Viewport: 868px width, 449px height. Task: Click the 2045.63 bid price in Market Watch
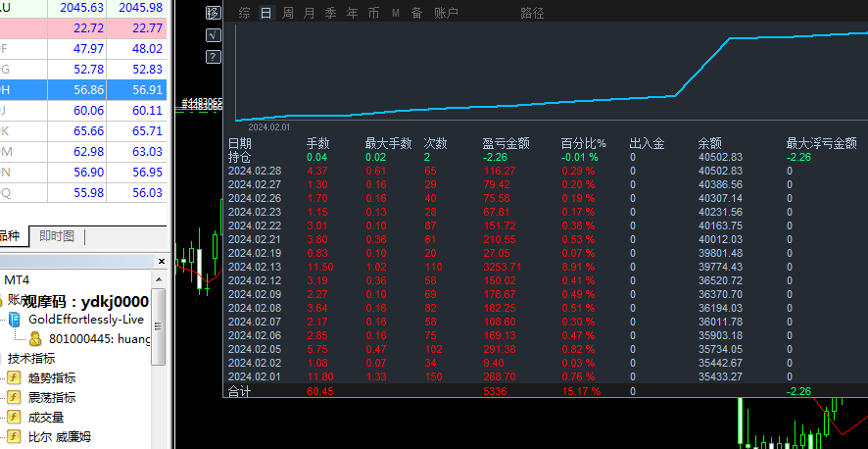click(82, 8)
